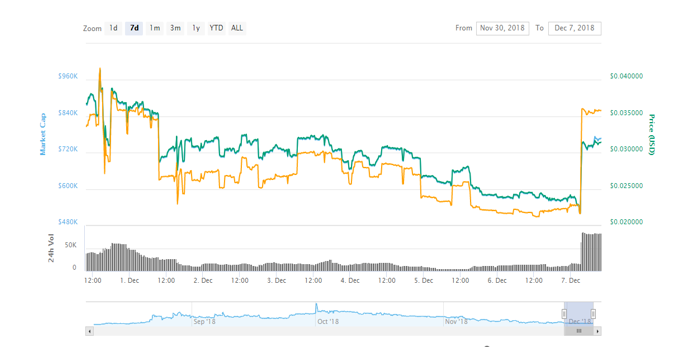Click the Market Cap axis title
Viewport: 689px width, 361px height.
43,134
